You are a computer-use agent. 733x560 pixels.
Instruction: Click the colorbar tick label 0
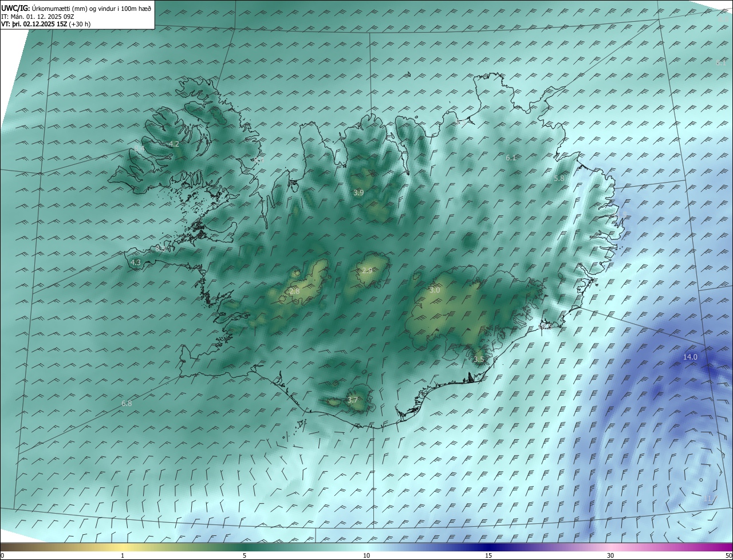pyautogui.click(x=2, y=555)
